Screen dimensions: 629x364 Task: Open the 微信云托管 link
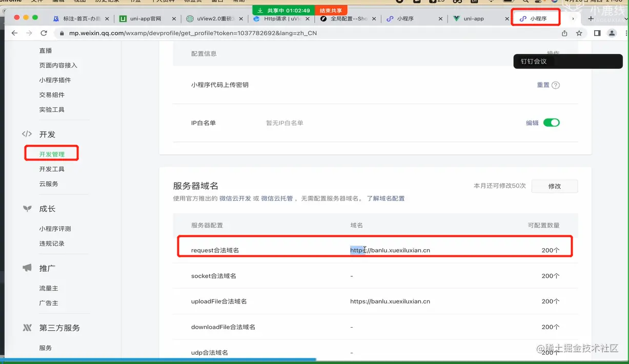click(x=277, y=198)
